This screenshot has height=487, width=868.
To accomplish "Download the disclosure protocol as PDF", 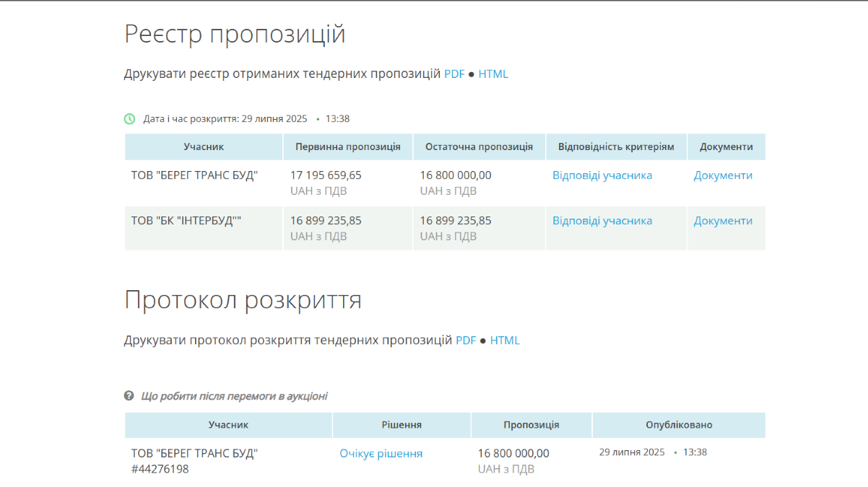I will pyautogui.click(x=466, y=340).
